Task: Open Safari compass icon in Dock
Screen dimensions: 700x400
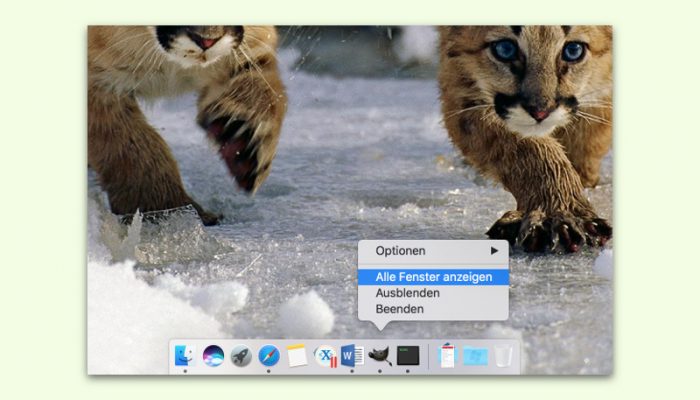Action: [269, 356]
